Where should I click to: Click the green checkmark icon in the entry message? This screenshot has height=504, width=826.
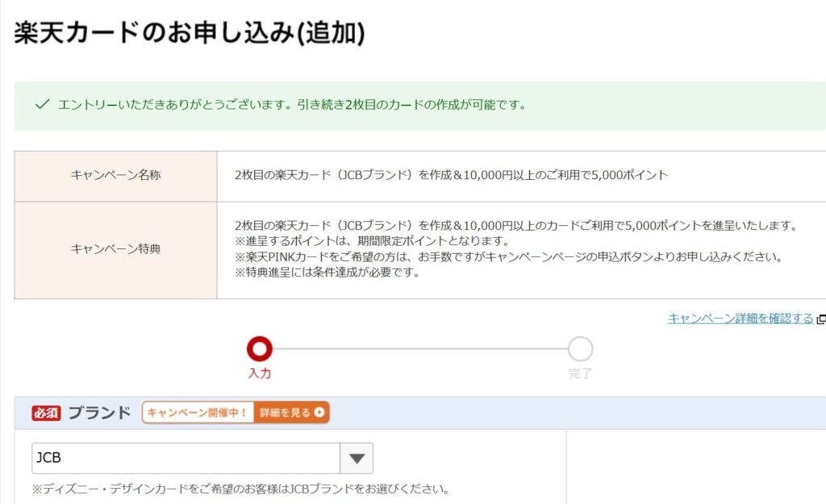[x=42, y=104]
